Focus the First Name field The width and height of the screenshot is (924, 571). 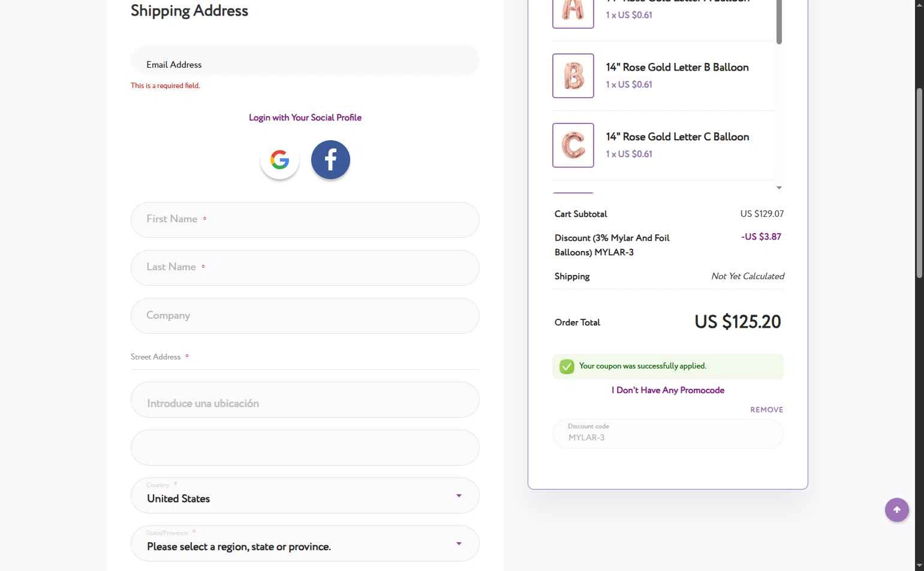(305, 220)
